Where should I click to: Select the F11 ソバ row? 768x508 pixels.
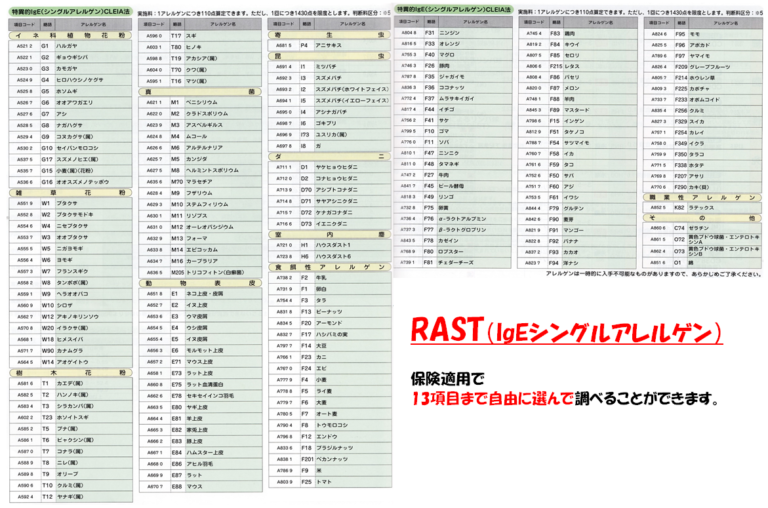click(x=453, y=142)
